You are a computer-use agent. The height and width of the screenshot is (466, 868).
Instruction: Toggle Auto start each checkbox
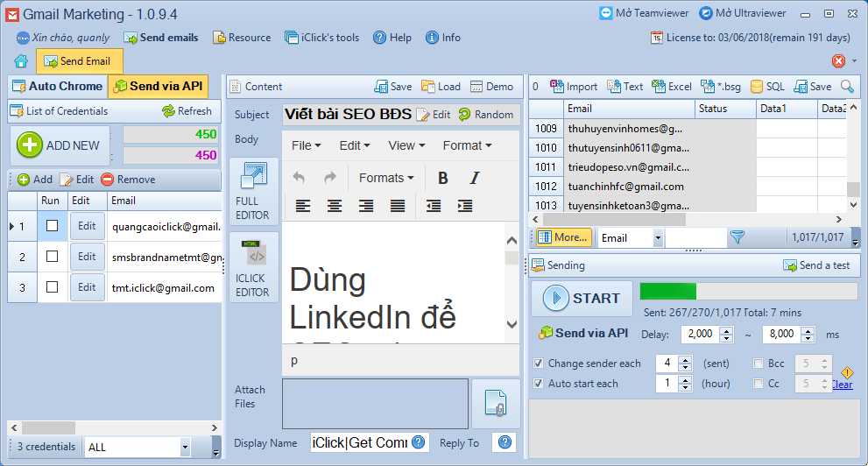[538, 384]
